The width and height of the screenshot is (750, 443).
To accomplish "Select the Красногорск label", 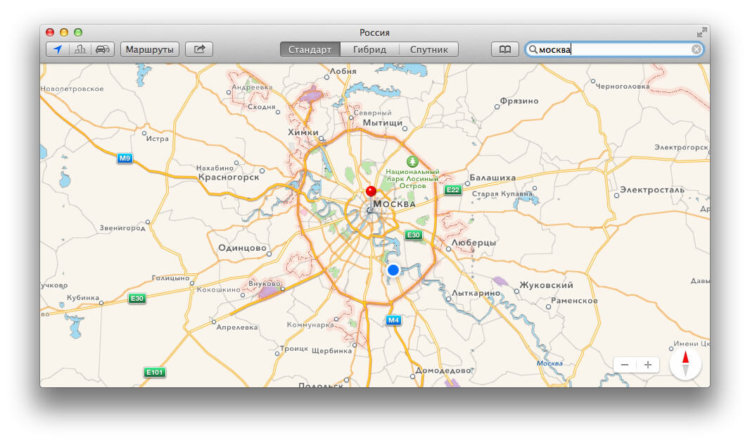I will 229,177.
